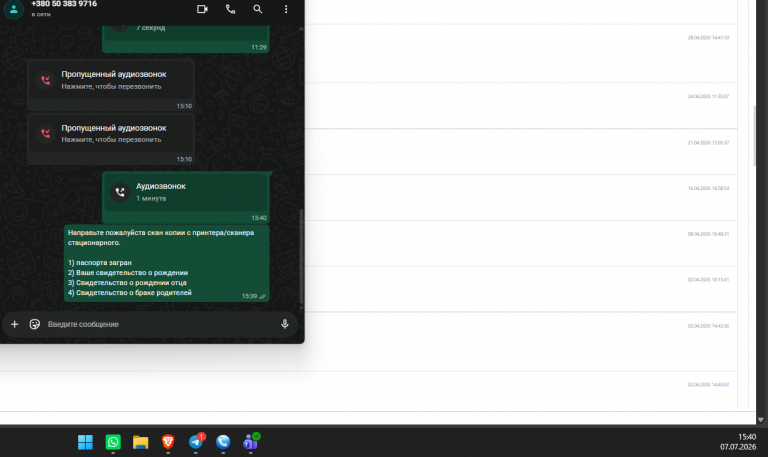This screenshot has height=457, width=768.
Task: Open File Explorer from the taskbar
Action: (x=141, y=442)
